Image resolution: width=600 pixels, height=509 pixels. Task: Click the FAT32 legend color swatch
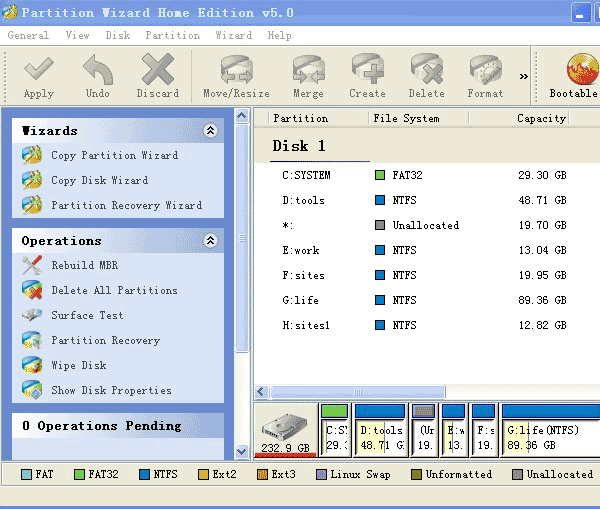tap(79, 475)
